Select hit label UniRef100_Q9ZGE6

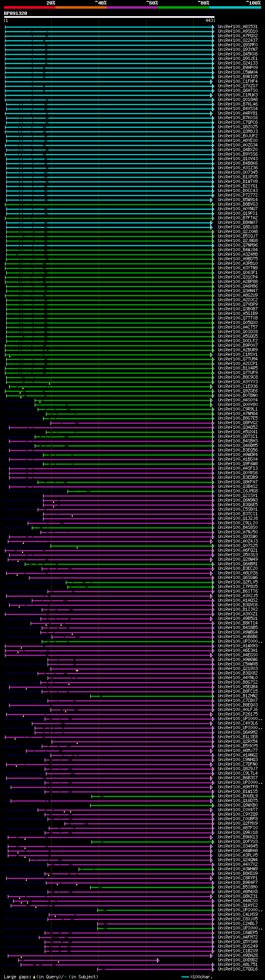click(238, 391)
